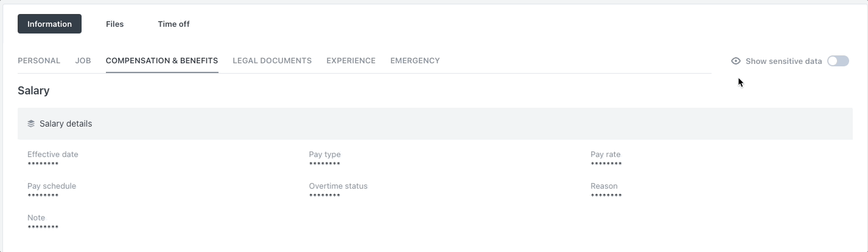Select the COMPENSATION & BENEFITS tab
This screenshot has height=252, width=868.
point(162,61)
